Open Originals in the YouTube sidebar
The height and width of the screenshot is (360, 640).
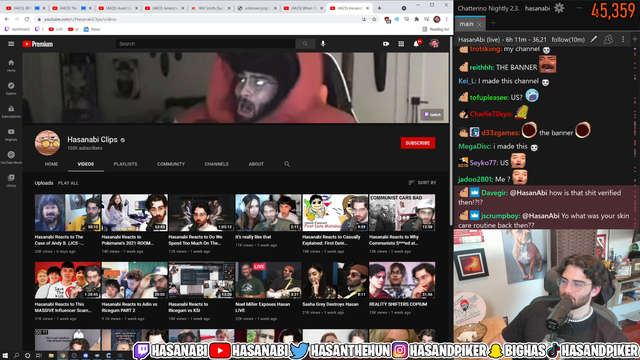tap(11, 134)
